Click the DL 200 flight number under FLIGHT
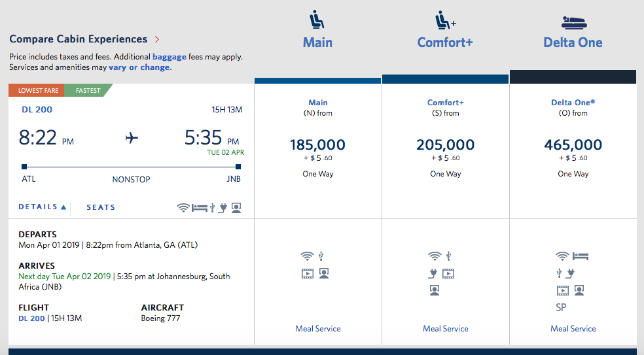644x355 pixels. pos(31,318)
